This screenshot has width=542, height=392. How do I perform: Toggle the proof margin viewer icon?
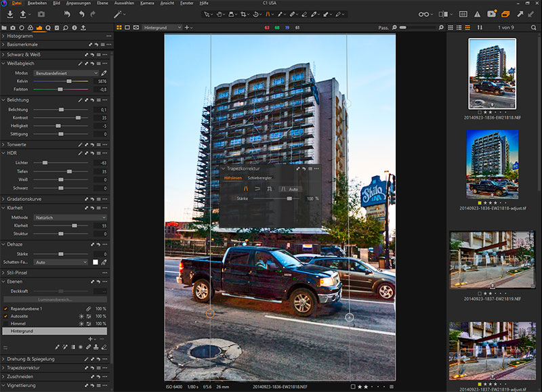click(136, 28)
